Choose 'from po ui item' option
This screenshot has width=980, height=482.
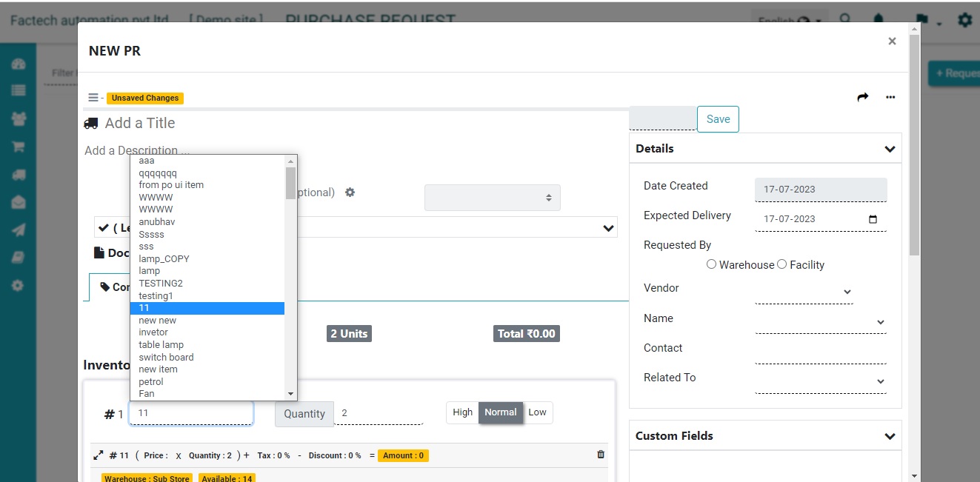click(207, 185)
